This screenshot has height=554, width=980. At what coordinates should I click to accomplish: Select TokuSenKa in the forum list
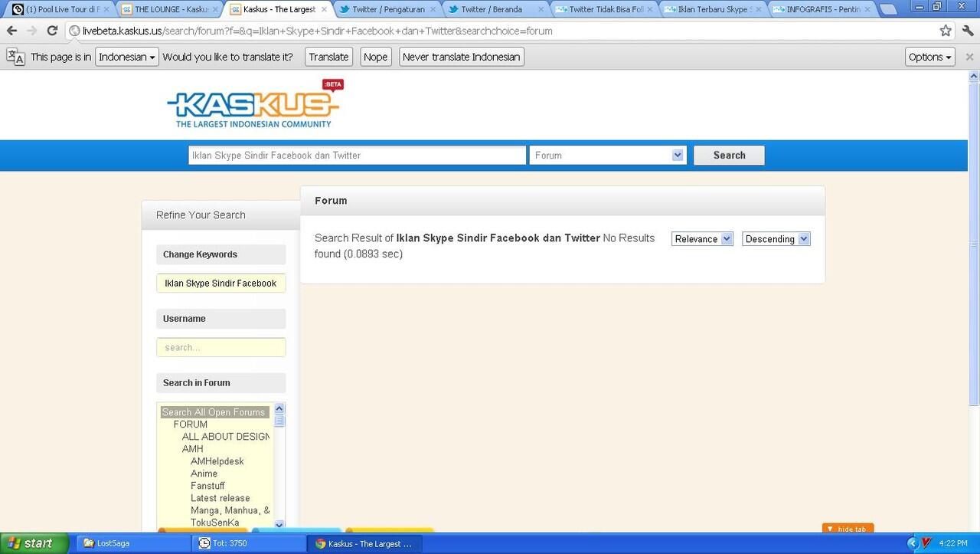(215, 523)
